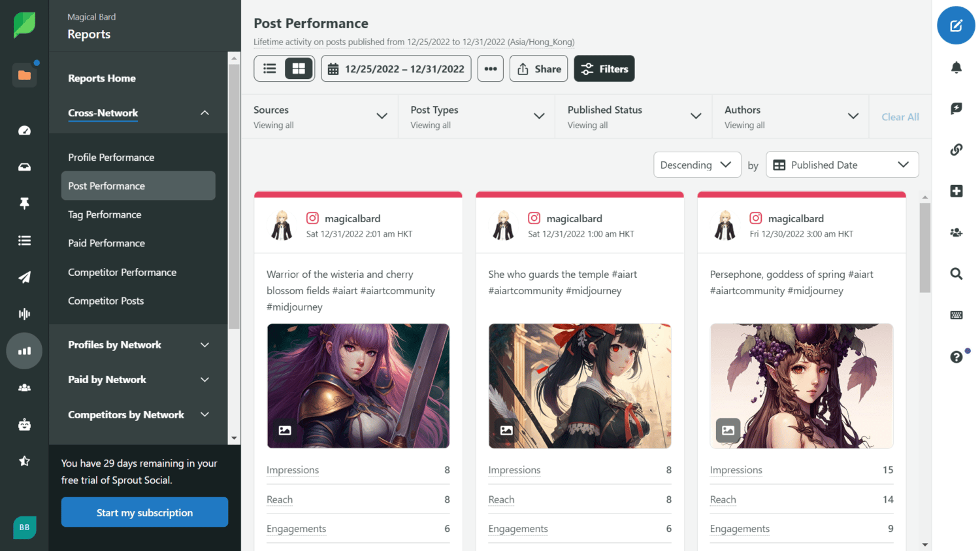
Task: Click Start my subscription button
Action: (x=144, y=512)
